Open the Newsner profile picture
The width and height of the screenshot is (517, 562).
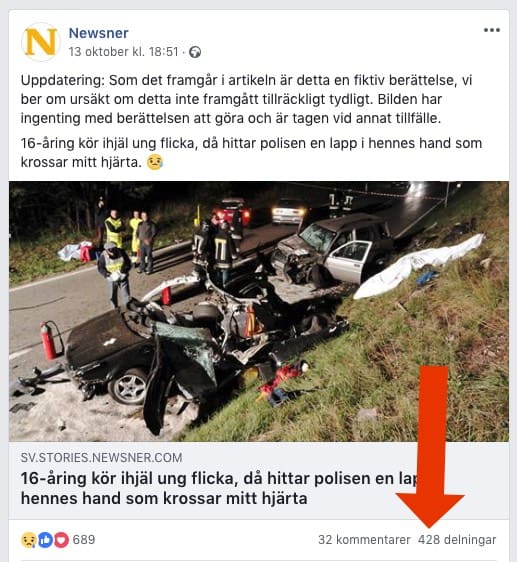click(x=41, y=42)
